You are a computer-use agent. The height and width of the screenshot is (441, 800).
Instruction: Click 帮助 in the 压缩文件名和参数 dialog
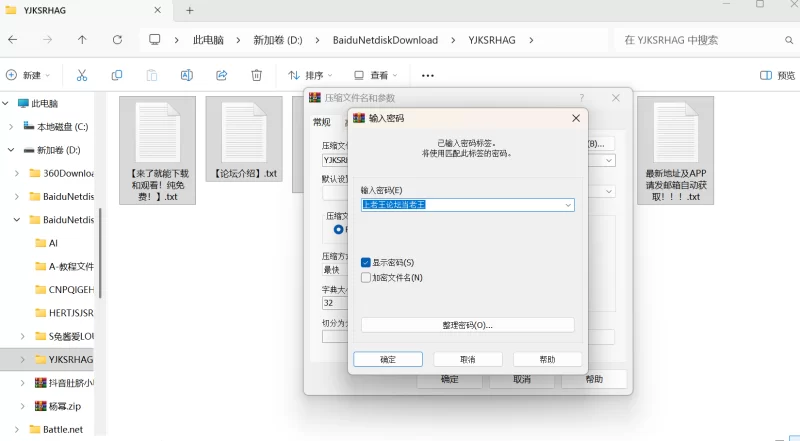[x=594, y=379]
